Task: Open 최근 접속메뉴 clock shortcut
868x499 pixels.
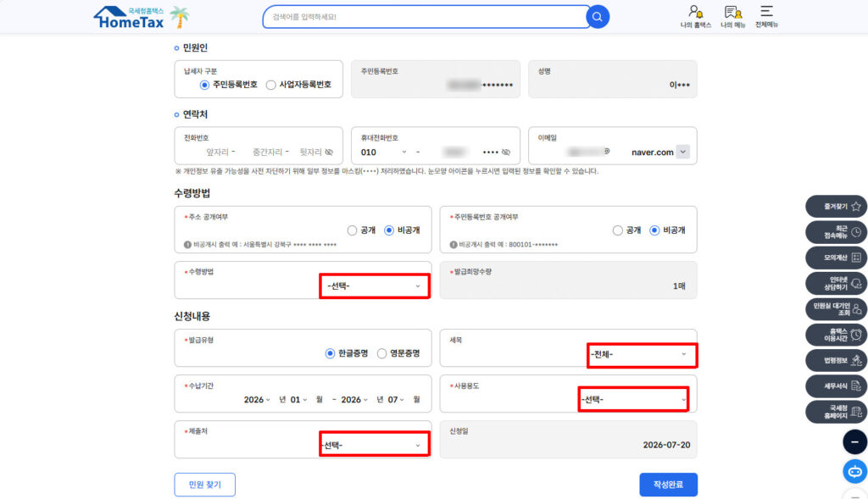Action: [837, 232]
